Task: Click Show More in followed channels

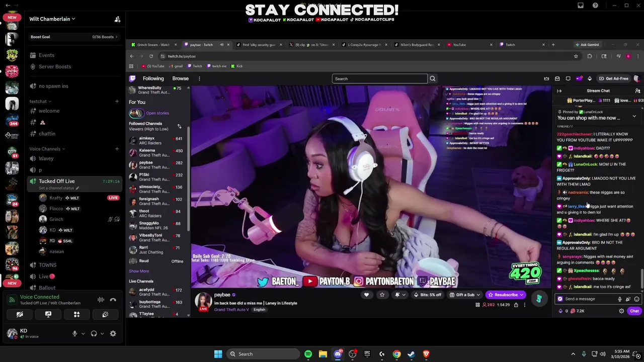Action: [x=139, y=271]
